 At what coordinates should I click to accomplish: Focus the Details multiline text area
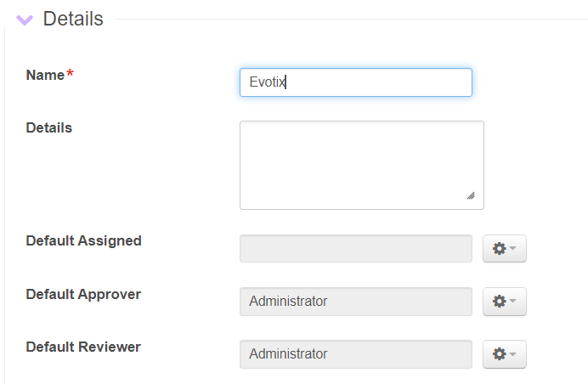click(361, 164)
